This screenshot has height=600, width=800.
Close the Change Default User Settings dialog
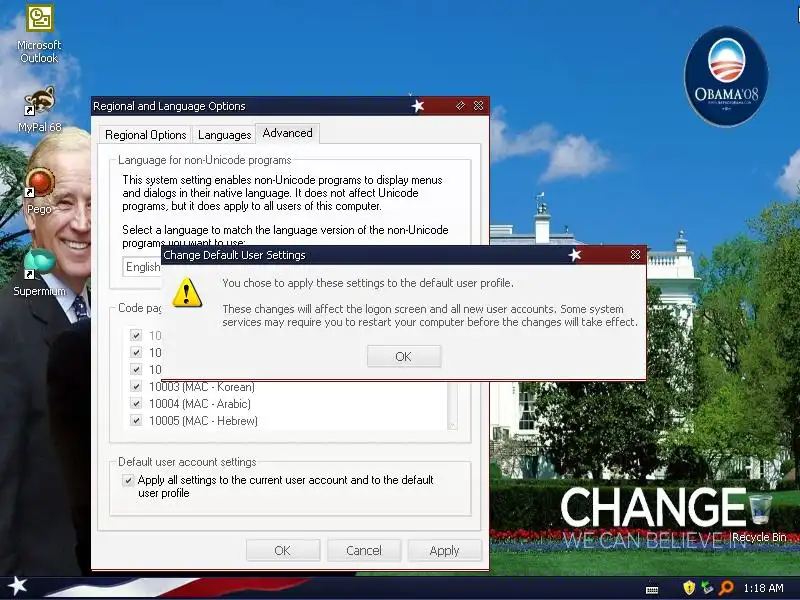(x=635, y=255)
